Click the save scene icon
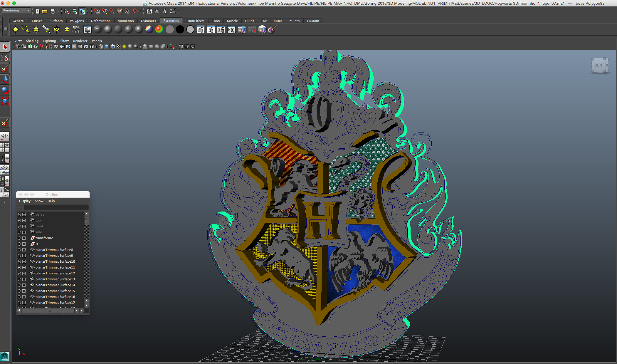This screenshot has height=364, width=617. (x=53, y=11)
